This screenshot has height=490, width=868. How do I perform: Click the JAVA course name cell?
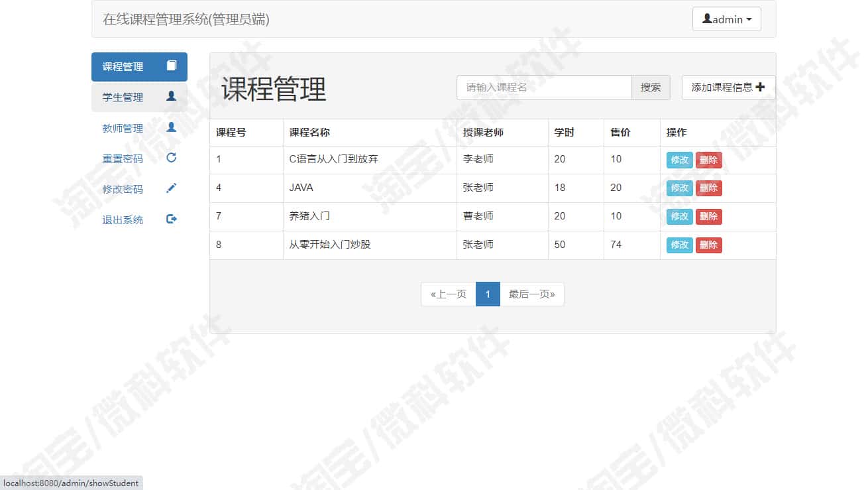(x=370, y=188)
